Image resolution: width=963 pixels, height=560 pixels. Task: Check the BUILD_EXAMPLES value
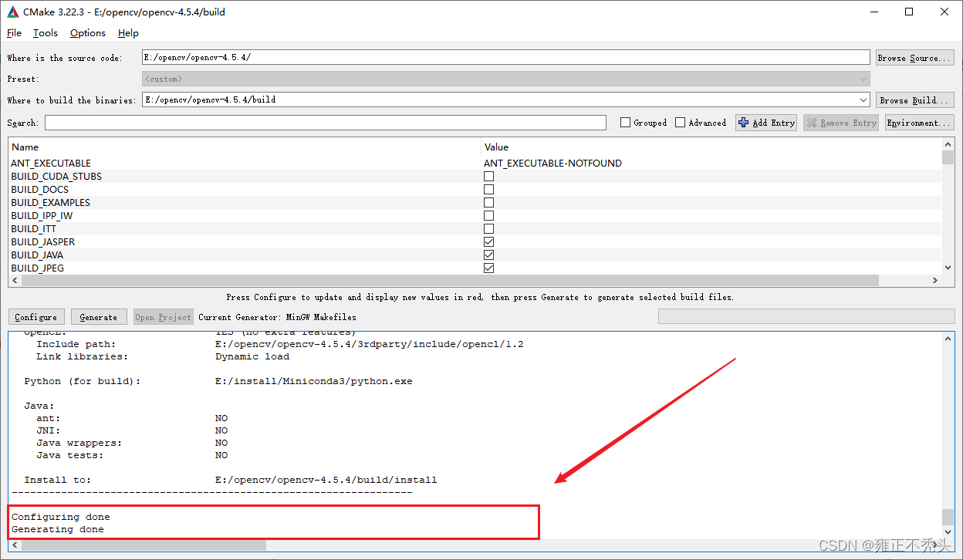(488, 202)
